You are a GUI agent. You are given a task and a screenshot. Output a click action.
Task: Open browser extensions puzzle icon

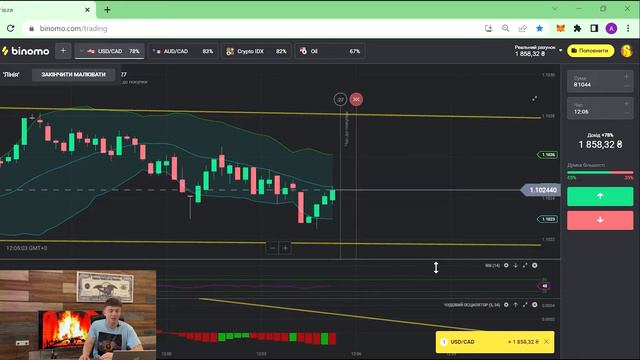click(577, 28)
